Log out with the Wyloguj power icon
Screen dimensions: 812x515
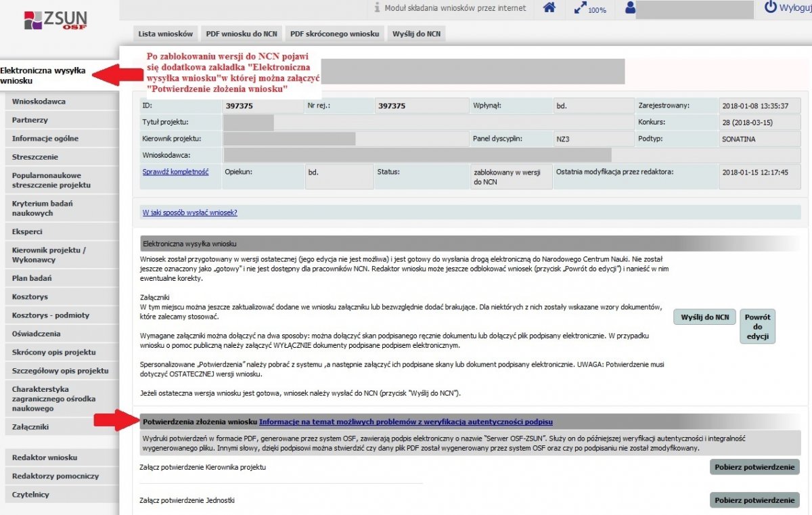(771, 7)
